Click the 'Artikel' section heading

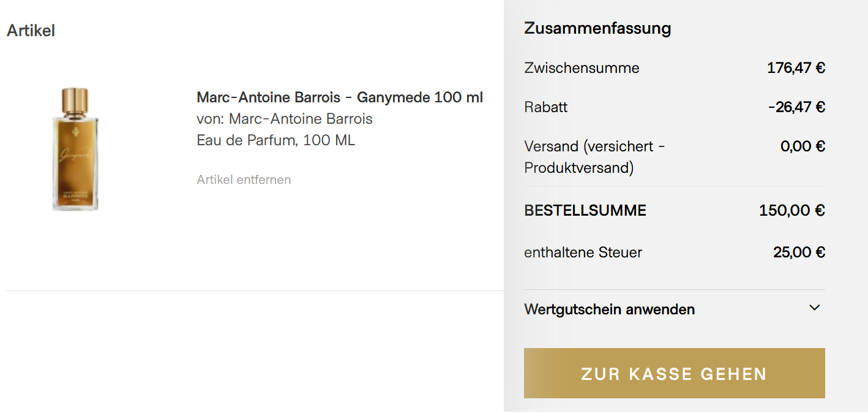tap(31, 30)
